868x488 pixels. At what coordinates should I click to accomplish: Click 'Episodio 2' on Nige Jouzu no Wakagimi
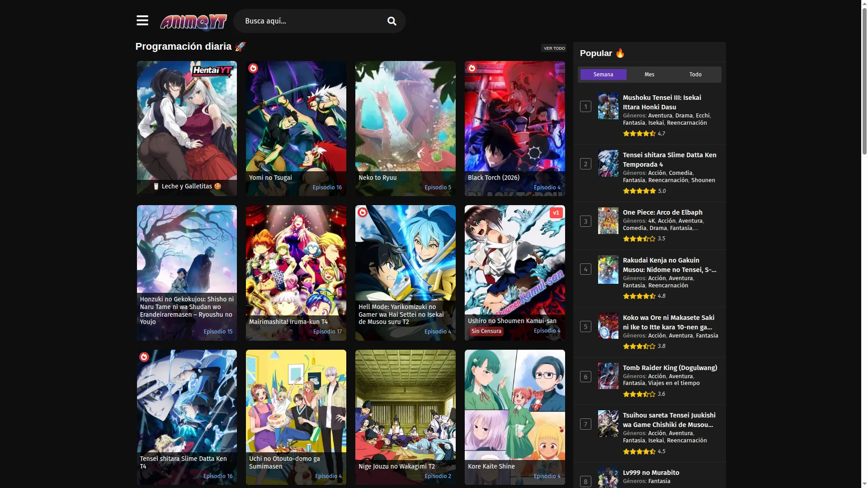click(438, 476)
